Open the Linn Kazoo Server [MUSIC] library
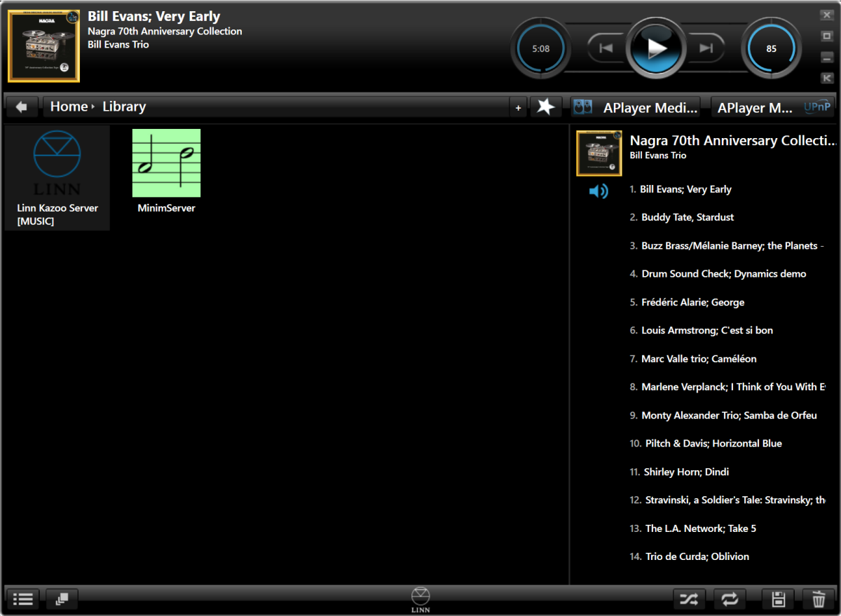The image size is (841, 616). pos(57,178)
